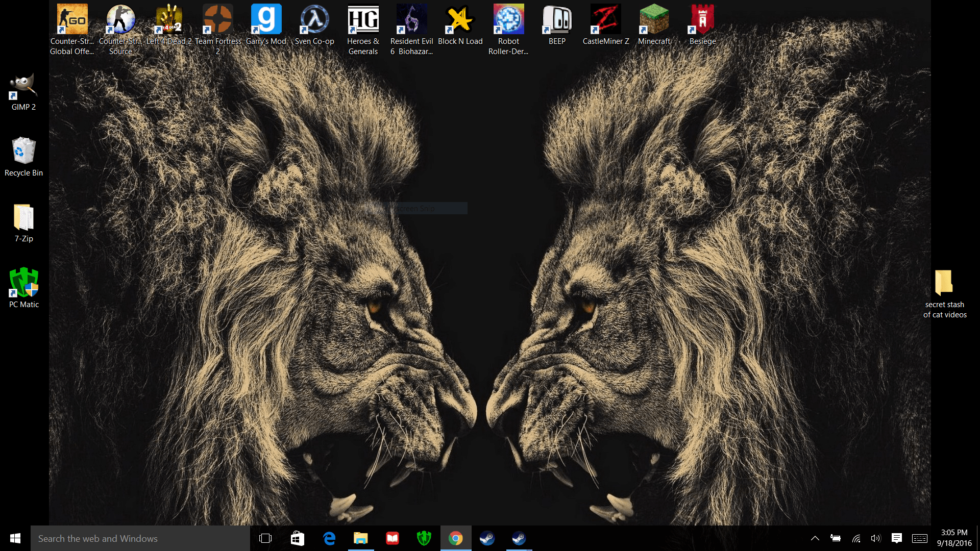The width and height of the screenshot is (980, 551).
Task: Launch the CastleMiner Z shortcut
Action: tap(606, 18)
